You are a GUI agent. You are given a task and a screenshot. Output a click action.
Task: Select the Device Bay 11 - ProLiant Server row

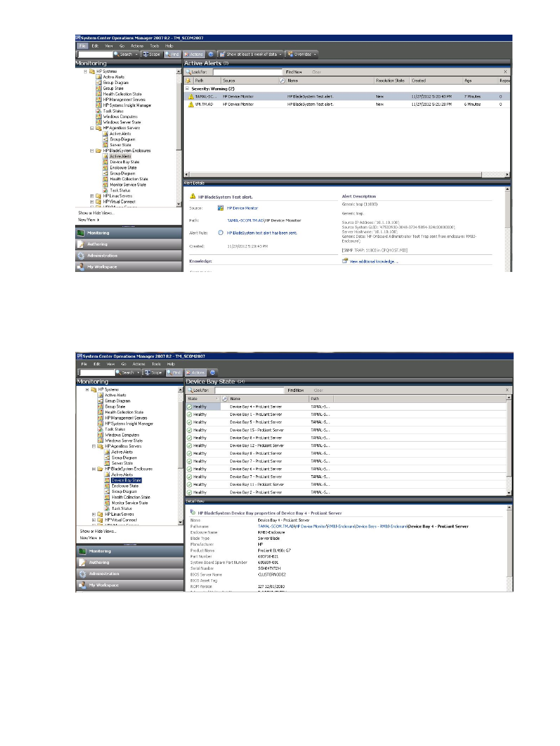pos(346,485)
